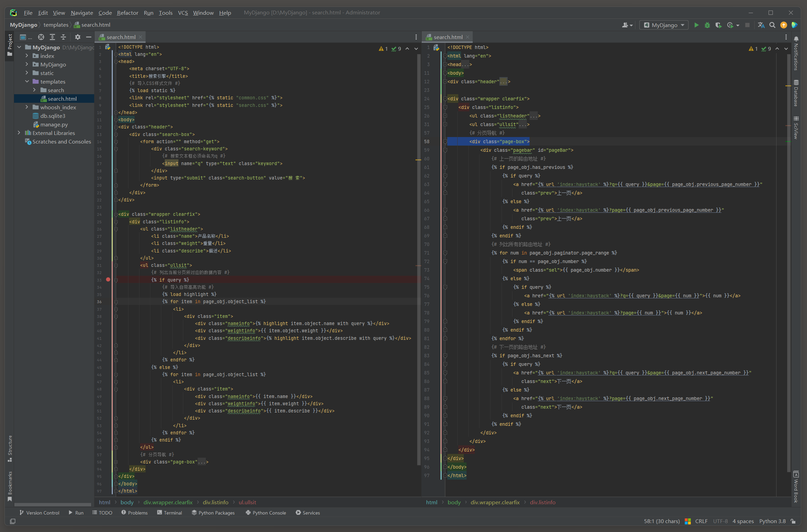Screen dimensions: 807x532
Task: Expand all in project tool window
Action: click(x=52, y=37)
